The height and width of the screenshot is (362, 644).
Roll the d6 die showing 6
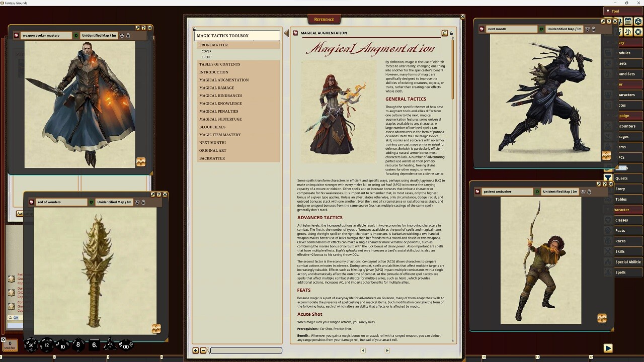coord(94,345)
